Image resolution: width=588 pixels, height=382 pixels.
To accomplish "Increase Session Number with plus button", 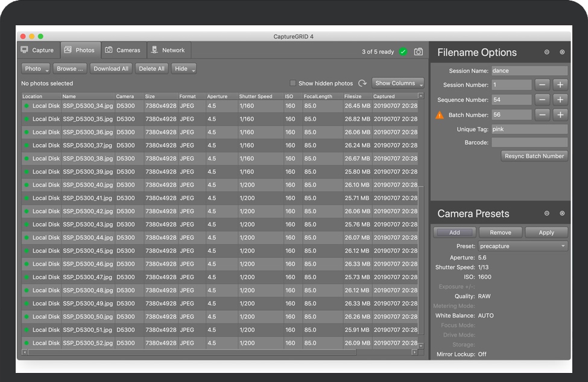I will coord(560,85).
